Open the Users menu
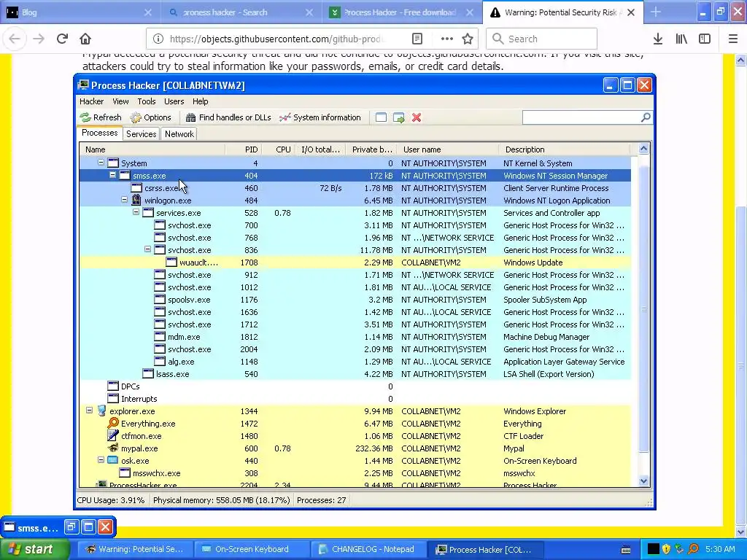 (174, 101)
